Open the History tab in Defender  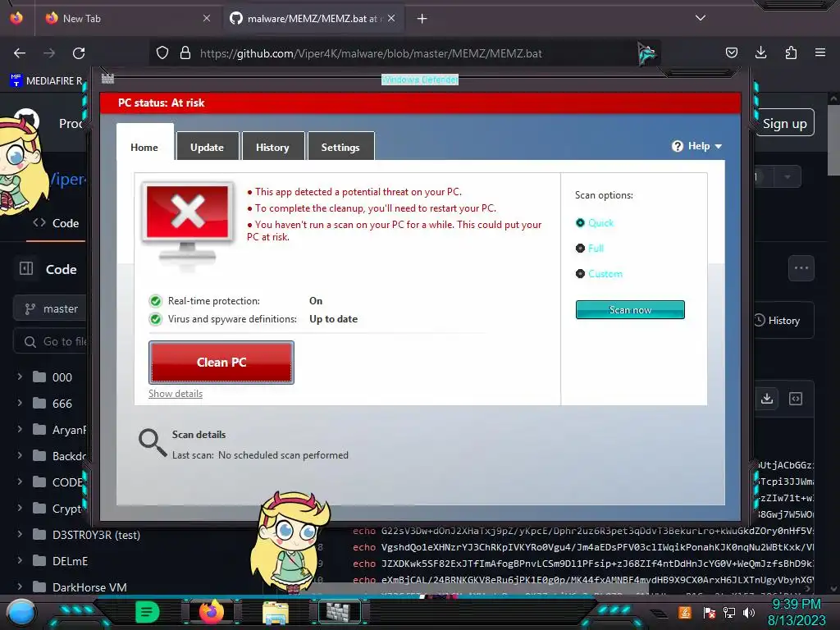272,148
